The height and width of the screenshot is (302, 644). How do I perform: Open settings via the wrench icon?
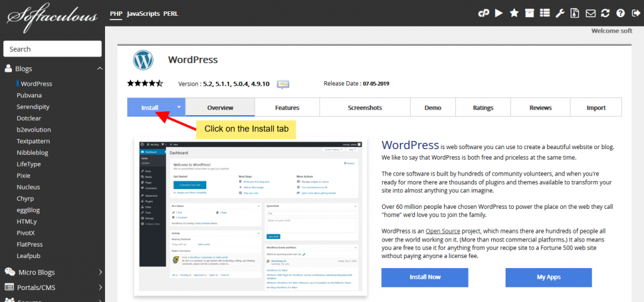[560, 13]
